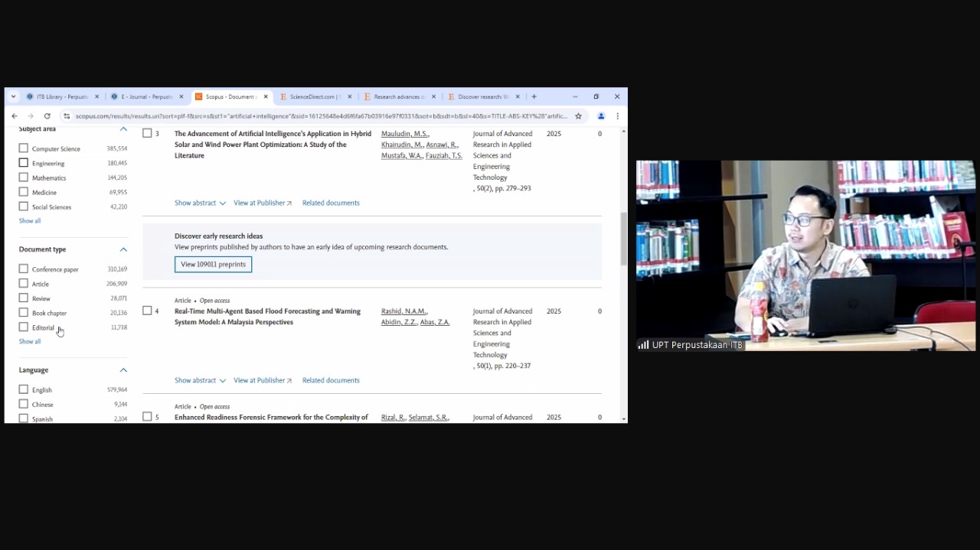
Task: Enable the English language filter
Action: tap(24, 389)
